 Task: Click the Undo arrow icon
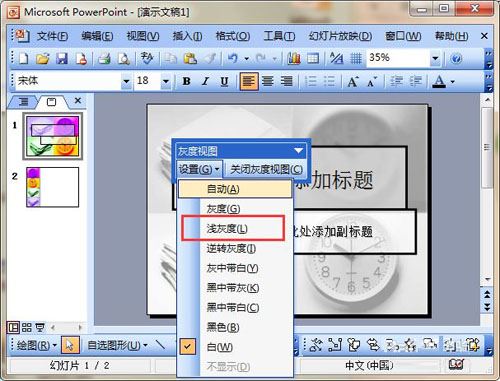click(x=233, y=58)
